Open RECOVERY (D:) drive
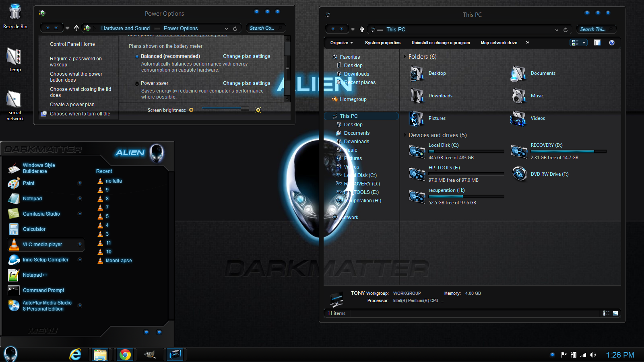This screenshot has width=644, height=362. [x=559, y=151]
